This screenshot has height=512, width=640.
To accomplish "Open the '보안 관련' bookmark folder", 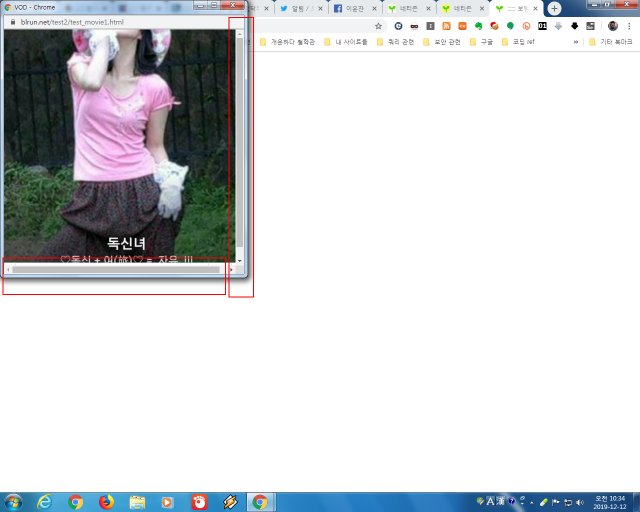I will [442, 42].
